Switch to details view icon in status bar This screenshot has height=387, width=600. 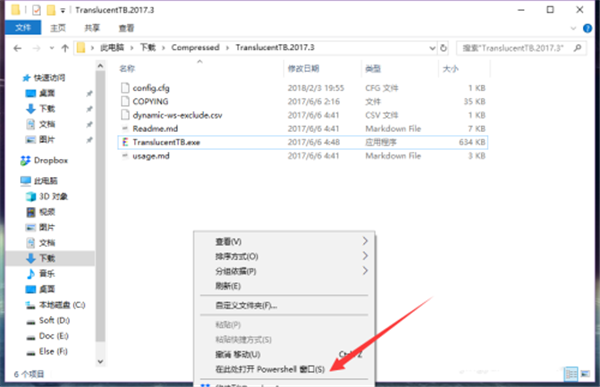pyautogui.click(x=571, y=374)
